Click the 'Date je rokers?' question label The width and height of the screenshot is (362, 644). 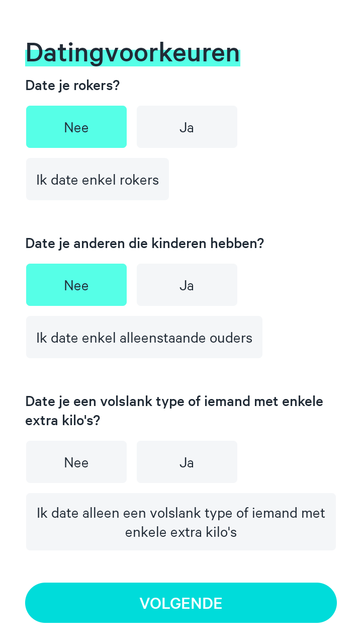pyautogui.click(x=72, y=86)
